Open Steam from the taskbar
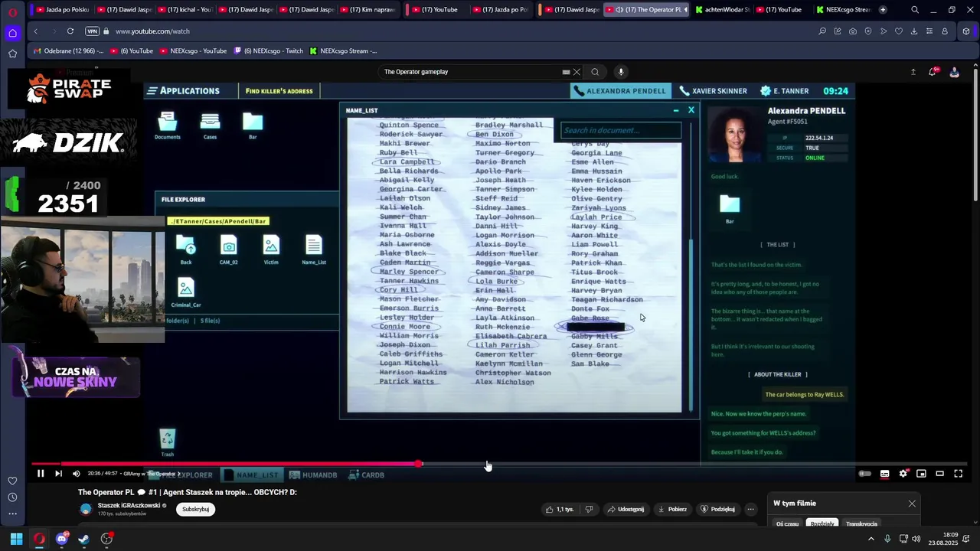 click(x=83, y=539)
